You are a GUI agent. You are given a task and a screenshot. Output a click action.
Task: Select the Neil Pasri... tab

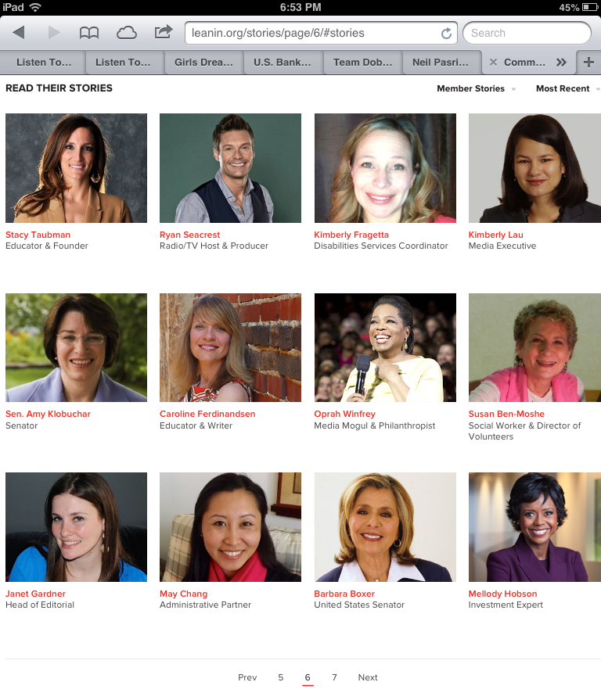coord(441,63)
